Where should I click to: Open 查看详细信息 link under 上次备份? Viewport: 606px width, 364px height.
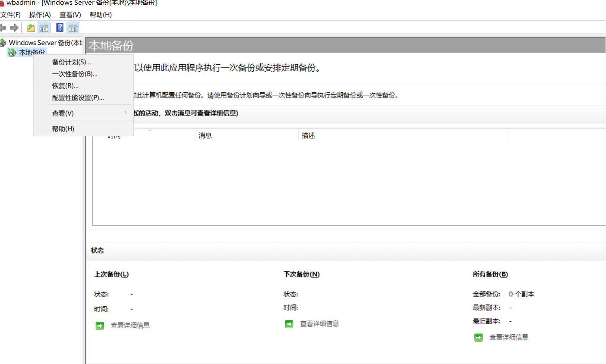[130, 326]
